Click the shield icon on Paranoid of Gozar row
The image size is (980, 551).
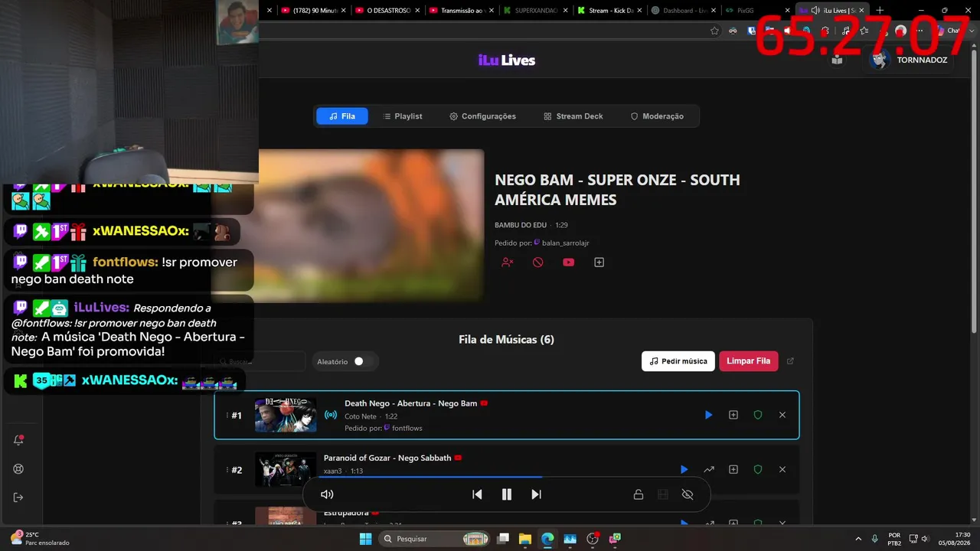[x=758, y=469]
